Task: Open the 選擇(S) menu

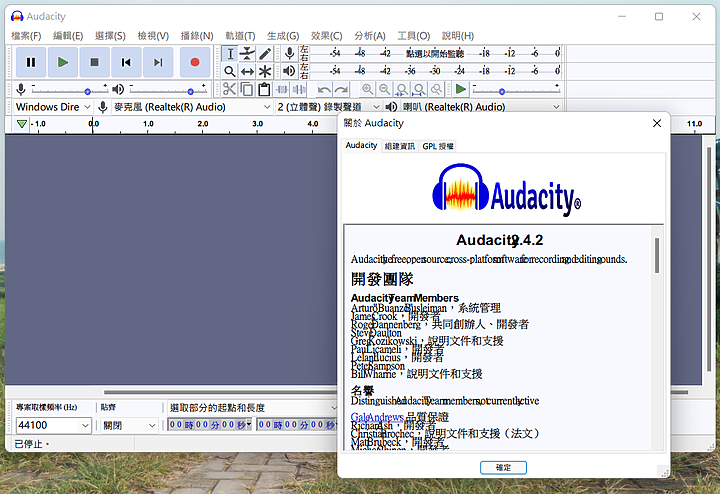Action: (110, 35)
